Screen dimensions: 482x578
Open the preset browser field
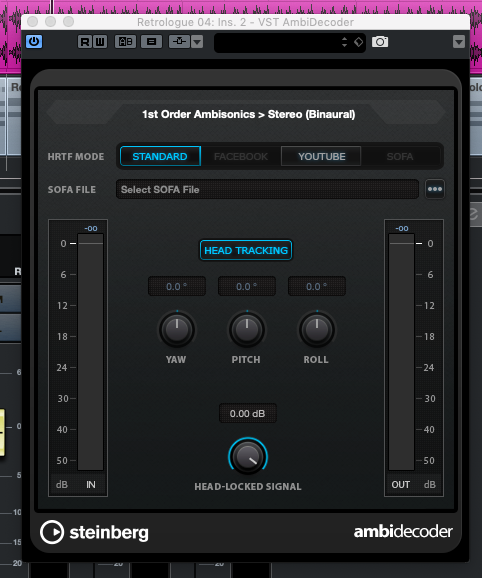click(x=279, y=42)
